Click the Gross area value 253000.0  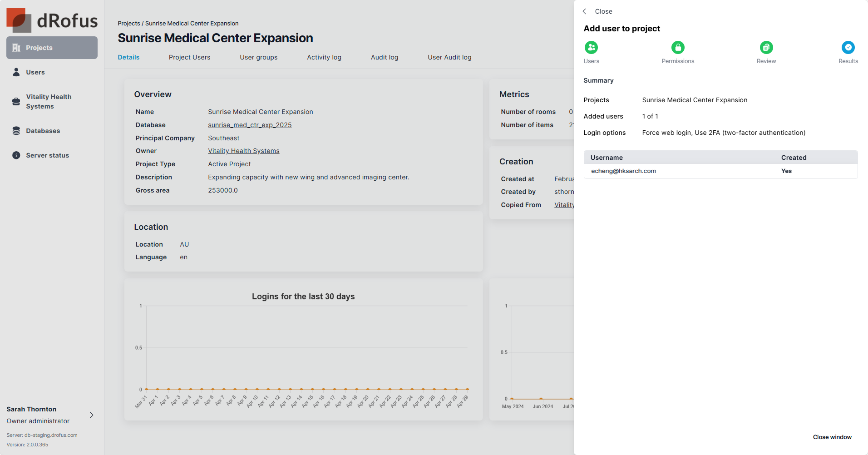223,190
